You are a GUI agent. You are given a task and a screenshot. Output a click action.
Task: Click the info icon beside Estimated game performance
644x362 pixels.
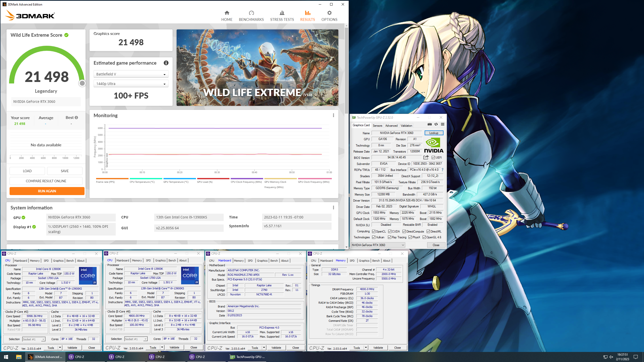pos(166,63)
